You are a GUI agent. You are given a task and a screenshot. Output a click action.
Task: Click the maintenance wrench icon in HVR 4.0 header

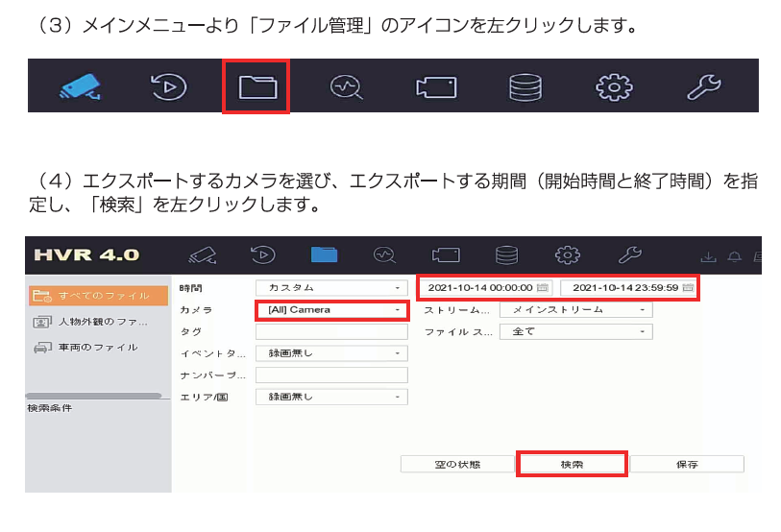tap(629, 254)
